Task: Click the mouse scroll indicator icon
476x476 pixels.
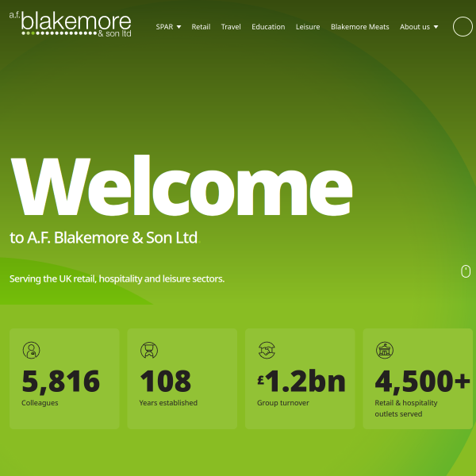Action: [x=466, y=271]
